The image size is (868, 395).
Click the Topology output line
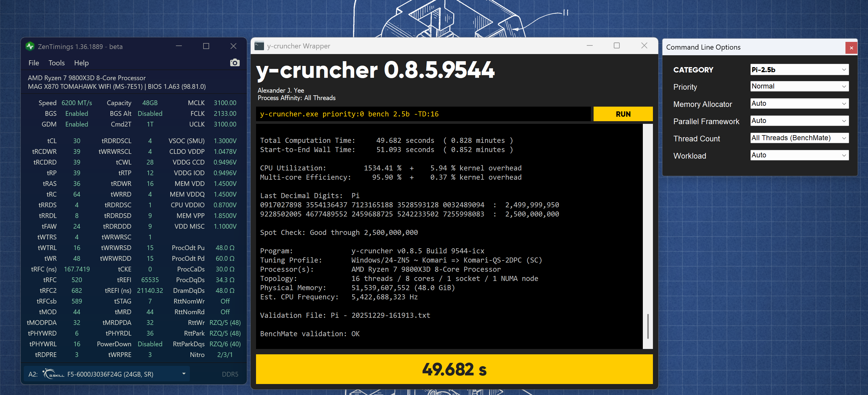(x=399, y=278)
